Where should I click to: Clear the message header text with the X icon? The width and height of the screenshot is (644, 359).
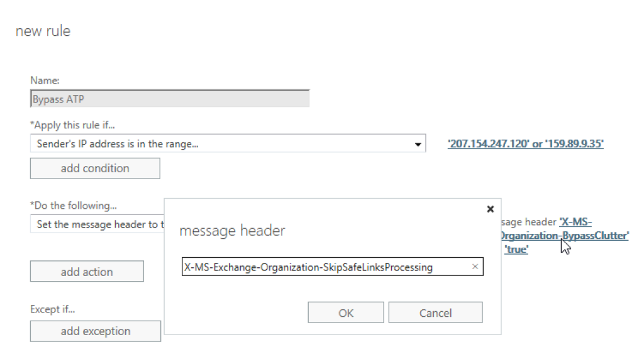point(475,267)
